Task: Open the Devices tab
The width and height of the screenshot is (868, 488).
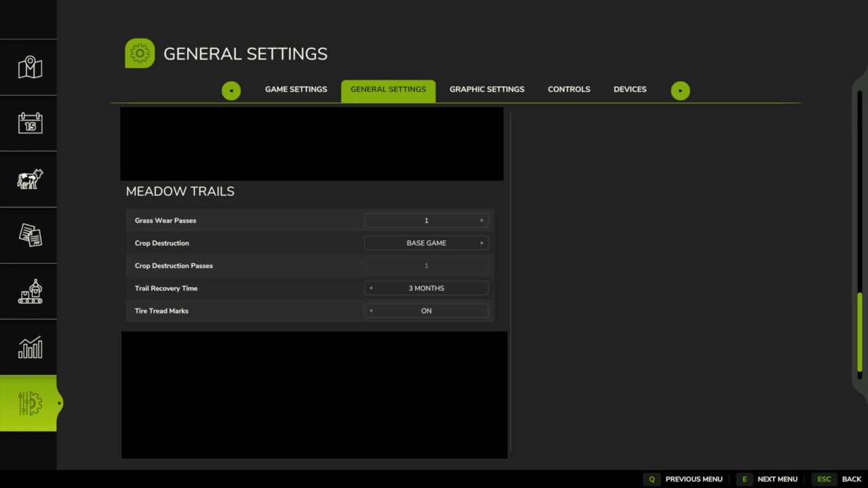Action: 630,89
